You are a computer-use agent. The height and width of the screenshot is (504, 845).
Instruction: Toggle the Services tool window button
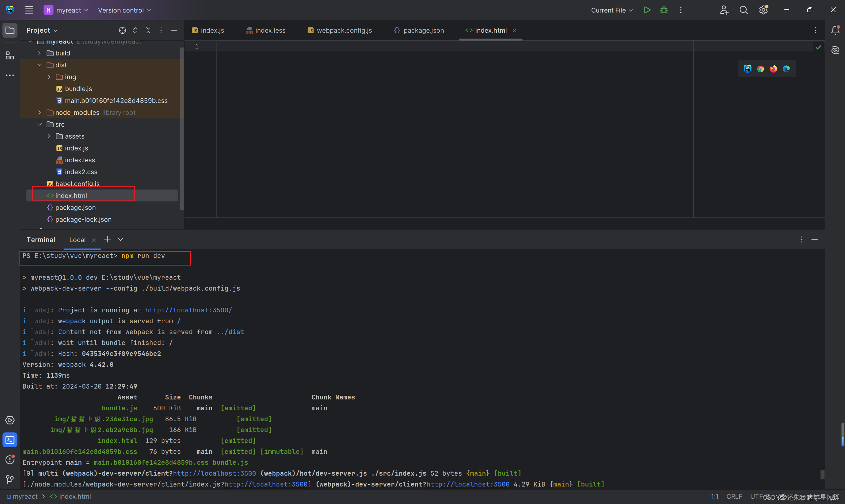(x=10, y=421)
